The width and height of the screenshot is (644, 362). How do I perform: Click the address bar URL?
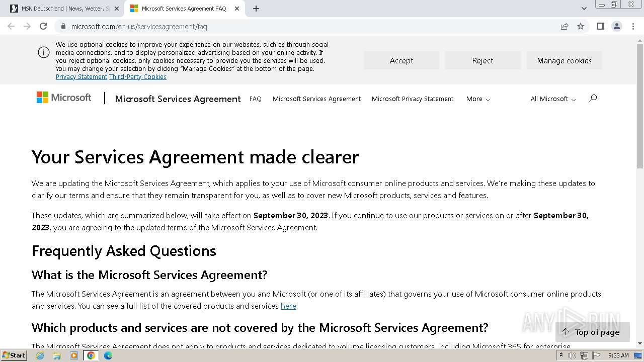pyautogui.click(x=139, y=26)
